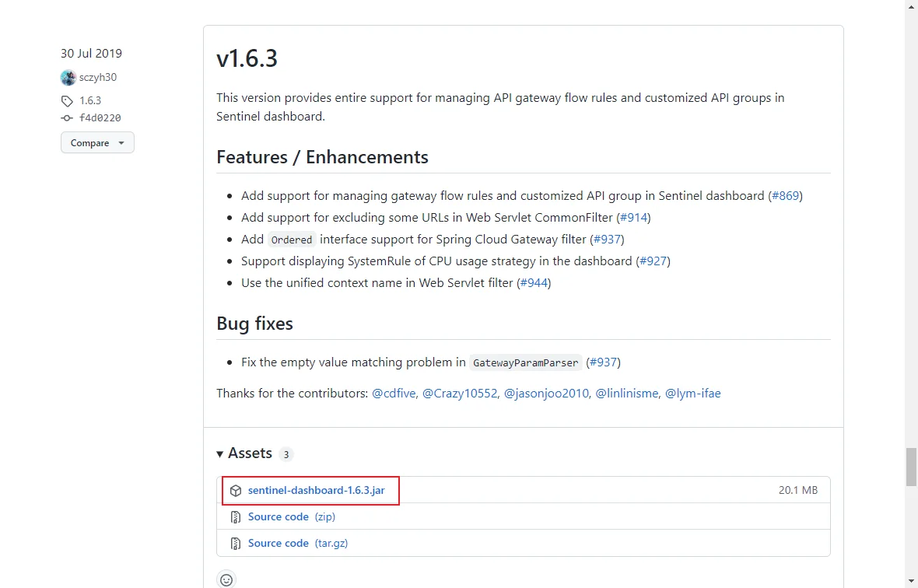Screen dimensions: 918x588
Task: Click the commit icon beside f4d0220
Action: pyautogui.click(x=68, y=118)
